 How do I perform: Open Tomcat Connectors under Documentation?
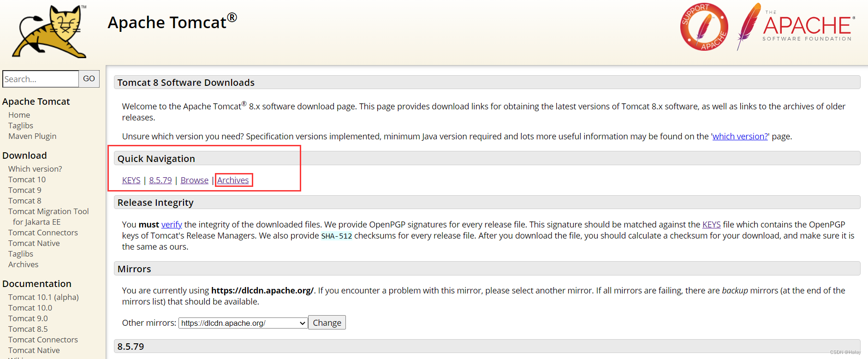click(43, 340)
